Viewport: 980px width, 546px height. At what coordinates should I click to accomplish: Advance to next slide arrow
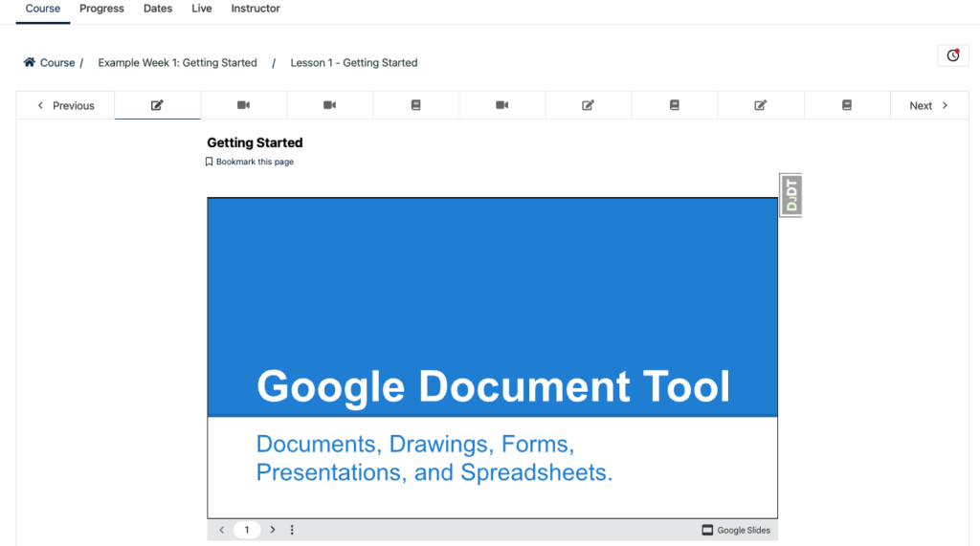273,530
